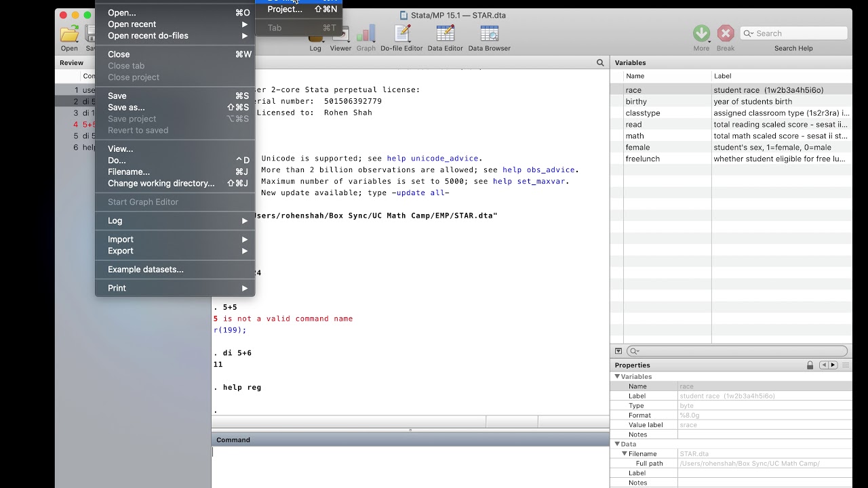
Task: Choose Change working directory...
Action: tap(175, 183)
